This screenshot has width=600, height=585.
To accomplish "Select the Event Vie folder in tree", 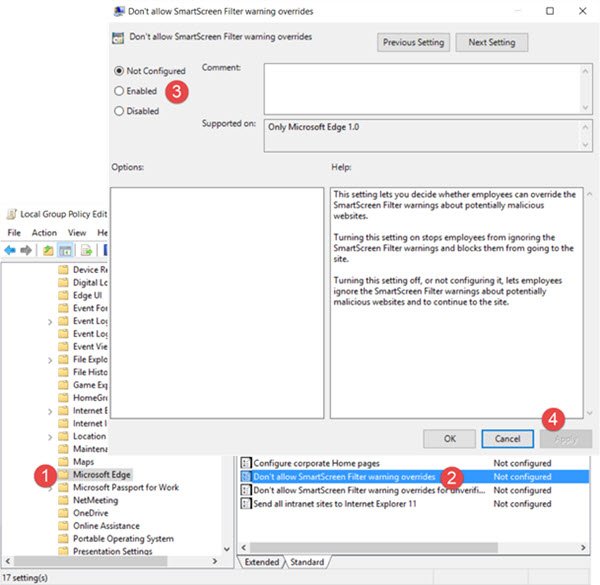I will point(90,346).
